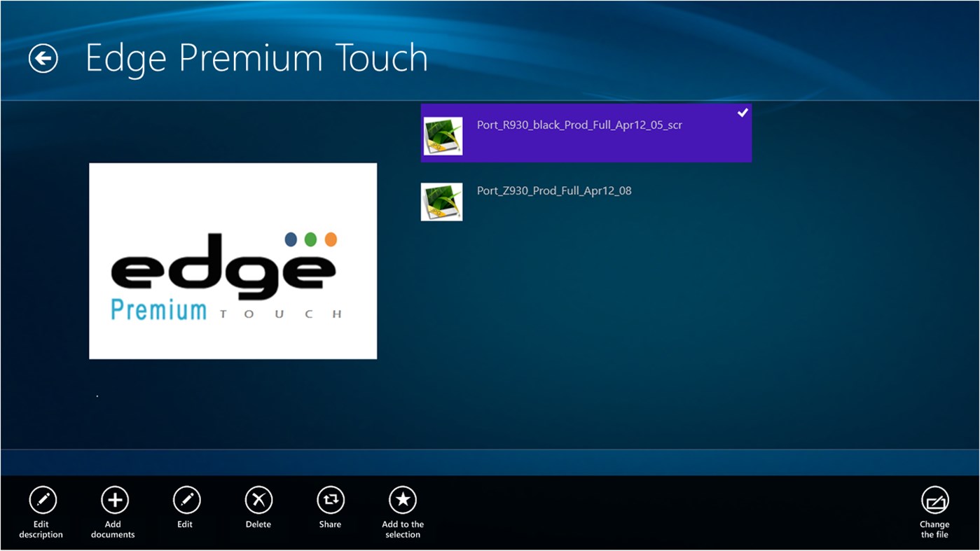Click the small dot below the logo image
Image resolution: width=980 pixels, height=551 pixels.
[97, 395]
